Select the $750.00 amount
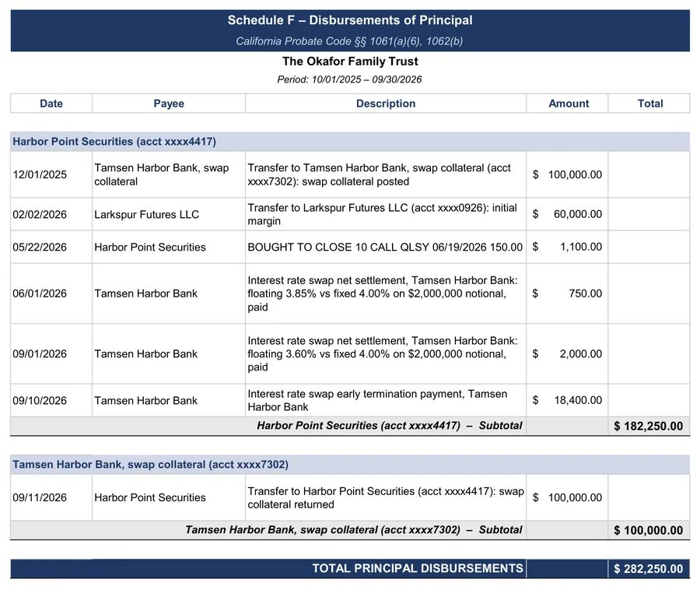Screen dimensions: 700x597 pos(568,293)
